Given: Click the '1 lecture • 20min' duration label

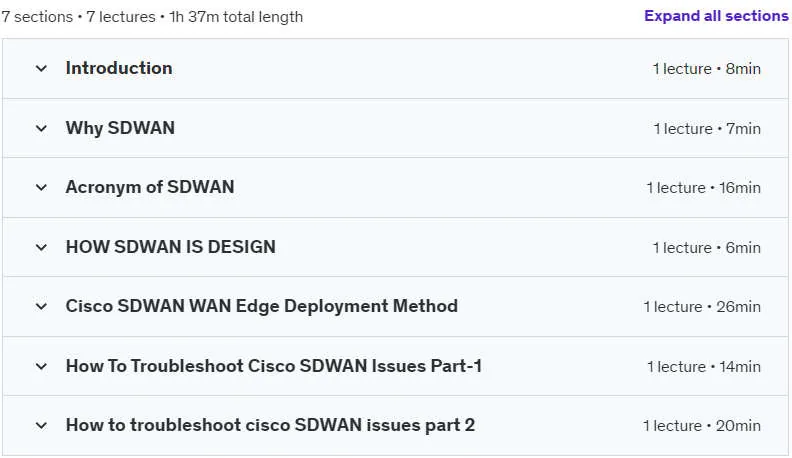Looking at the screenshot, I should pyautogui.click(x=702, y=426).
